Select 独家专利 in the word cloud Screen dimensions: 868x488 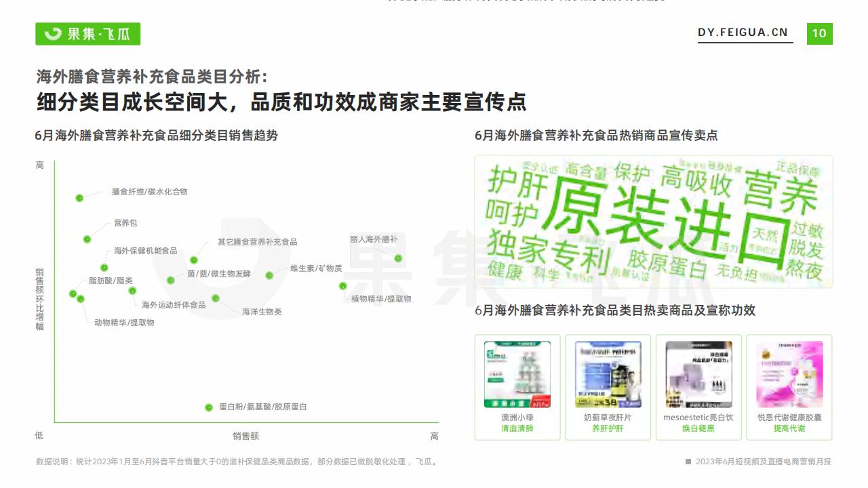tap(545, 250)
